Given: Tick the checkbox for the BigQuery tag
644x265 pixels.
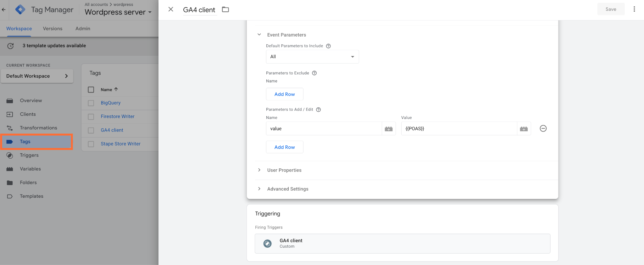Looking at the screenshot, I should (91, 103).
